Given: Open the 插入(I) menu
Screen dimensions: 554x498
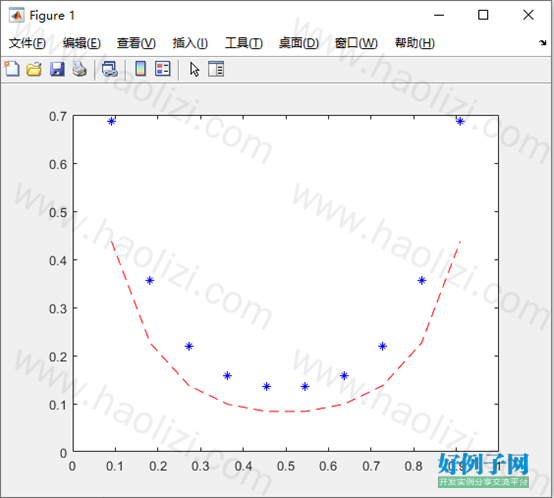Looking at the screenshot, I should [190, 43].
